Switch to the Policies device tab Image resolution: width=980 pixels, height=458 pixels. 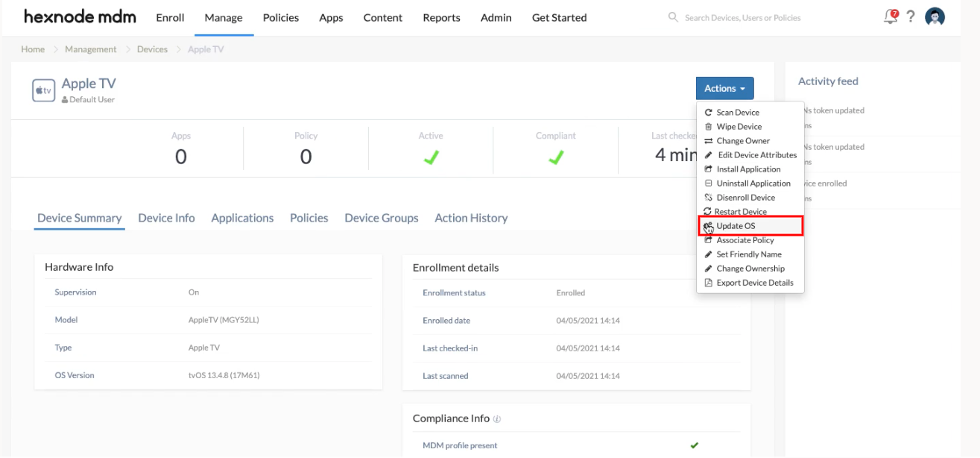[x=309, y=218]
